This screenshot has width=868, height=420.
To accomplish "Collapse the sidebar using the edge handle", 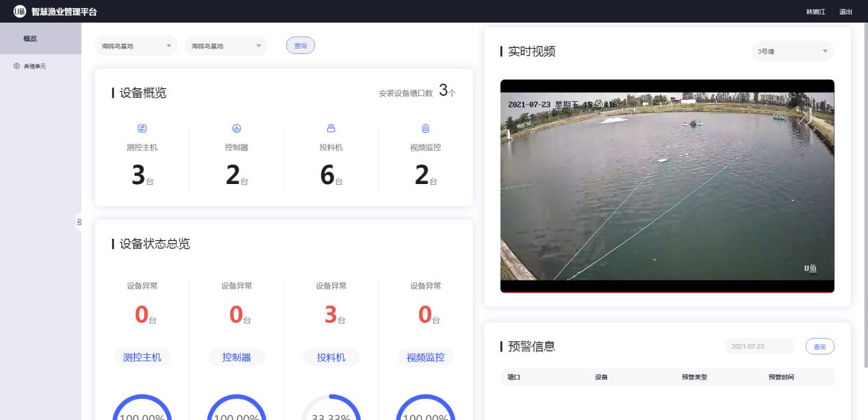I will coord(78,222).
